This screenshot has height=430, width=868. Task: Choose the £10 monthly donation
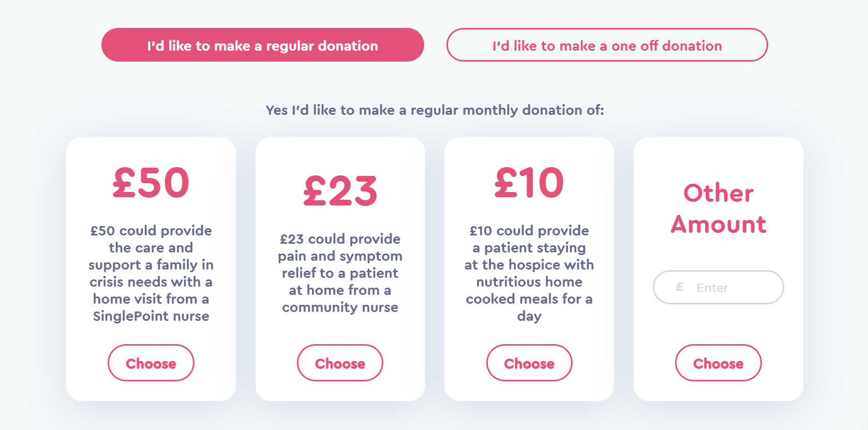(529, 363)
